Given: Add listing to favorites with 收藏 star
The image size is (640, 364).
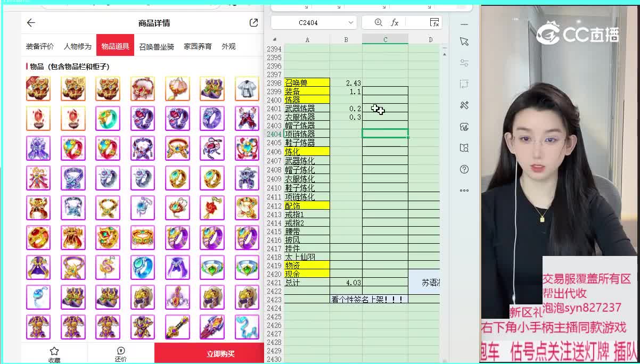Looking at the screenshot, I should 54,354.
